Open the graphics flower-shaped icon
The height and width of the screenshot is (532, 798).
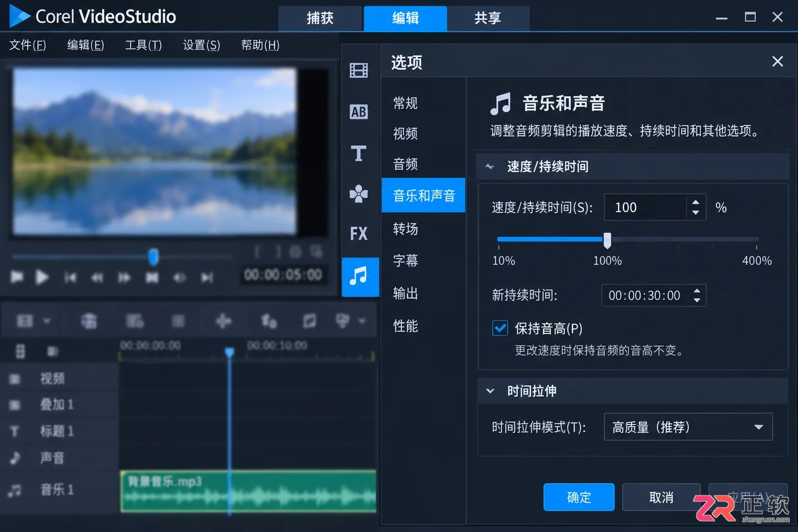359,193
